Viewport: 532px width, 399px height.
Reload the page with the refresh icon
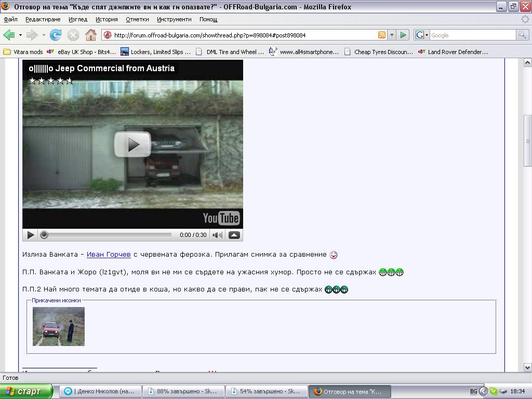pos(55,35)
